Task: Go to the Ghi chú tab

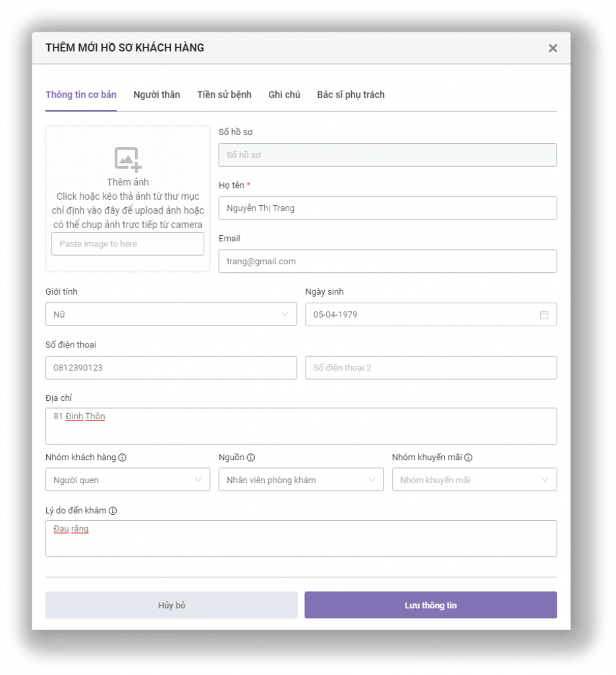Action: [284, 95]
